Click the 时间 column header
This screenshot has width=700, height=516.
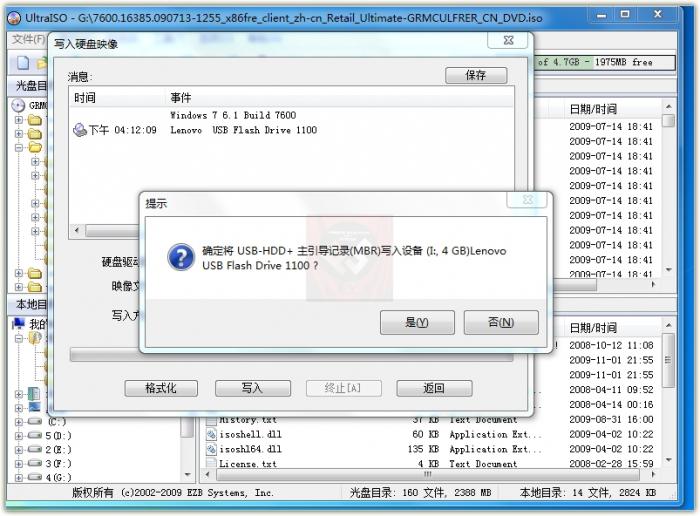[85, 98]
